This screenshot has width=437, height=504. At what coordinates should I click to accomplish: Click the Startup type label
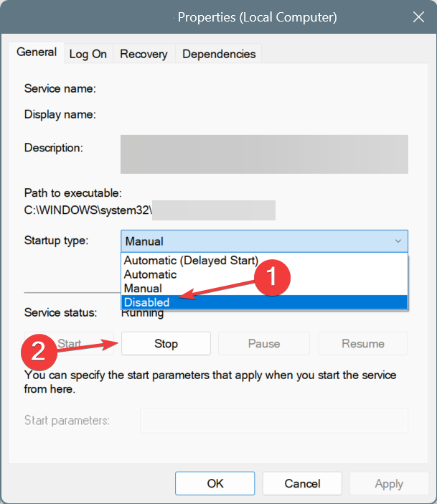tap(56, 241)
